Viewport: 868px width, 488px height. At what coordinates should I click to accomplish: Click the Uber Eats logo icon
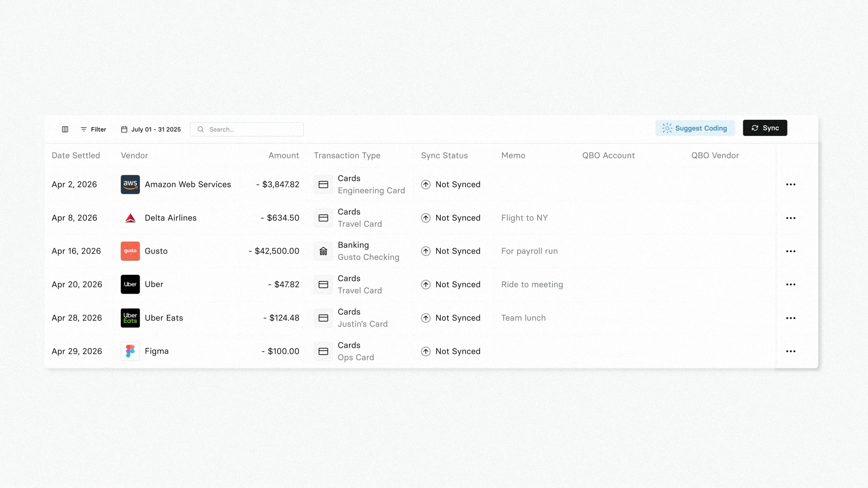[x=130, y=318]
